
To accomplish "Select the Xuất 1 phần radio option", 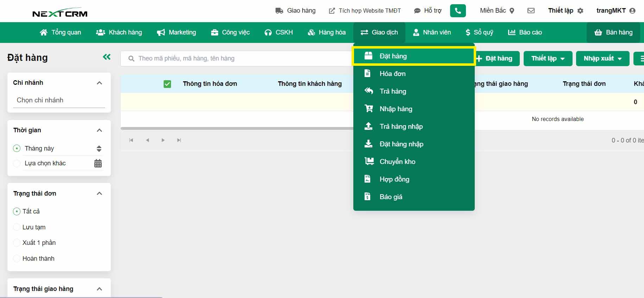I will (17, 243).
